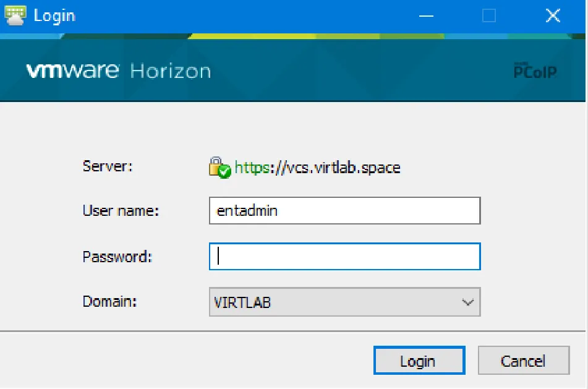Click the Login window app icon
588x389 pixels.
[15, 15]
